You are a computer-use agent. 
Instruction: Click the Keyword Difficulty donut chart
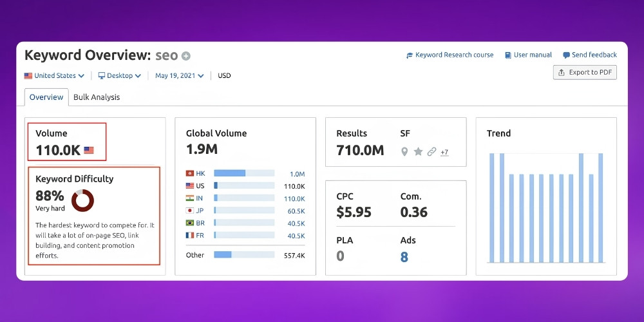tap(82, 200)
